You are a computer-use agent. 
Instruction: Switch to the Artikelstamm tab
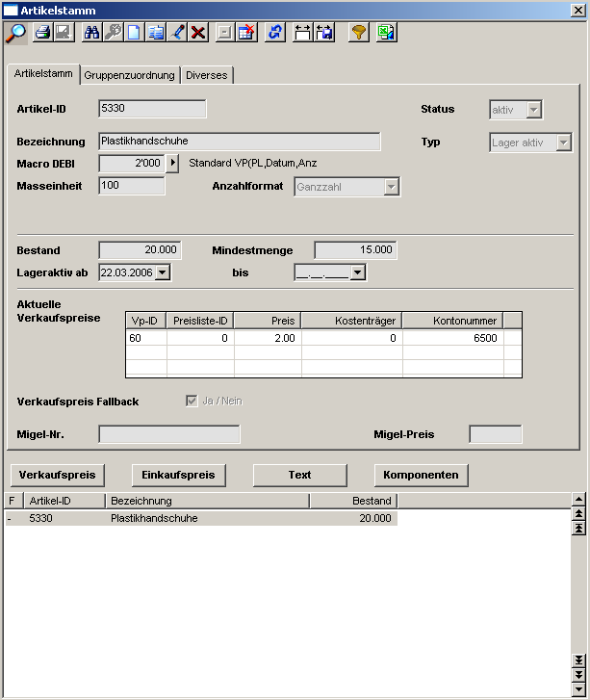[43, 73]
